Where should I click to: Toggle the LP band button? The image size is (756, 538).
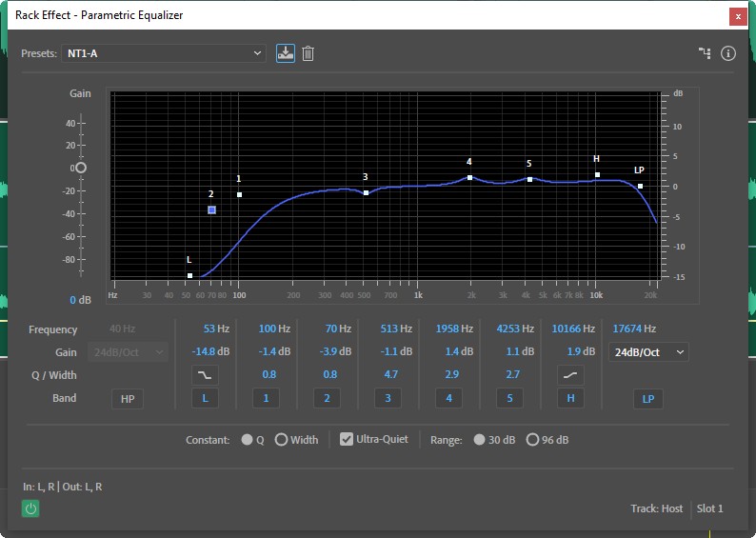(647, 399)
